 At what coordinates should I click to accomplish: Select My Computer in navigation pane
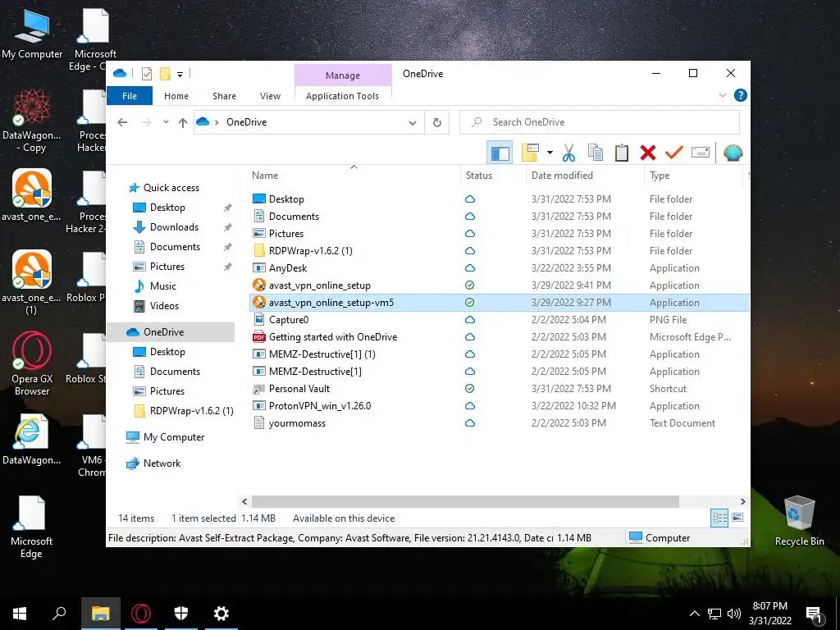tap(174, 437)
